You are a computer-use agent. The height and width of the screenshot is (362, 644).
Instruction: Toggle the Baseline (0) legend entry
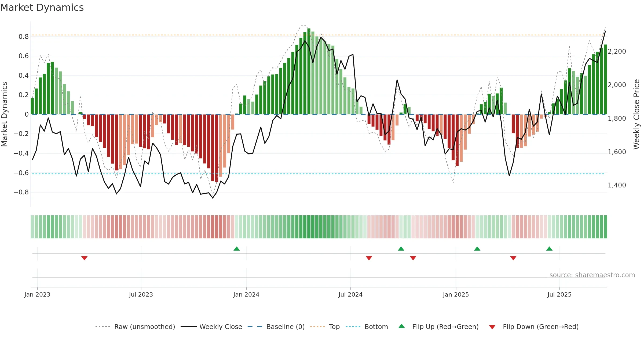[x=276, y=327]
